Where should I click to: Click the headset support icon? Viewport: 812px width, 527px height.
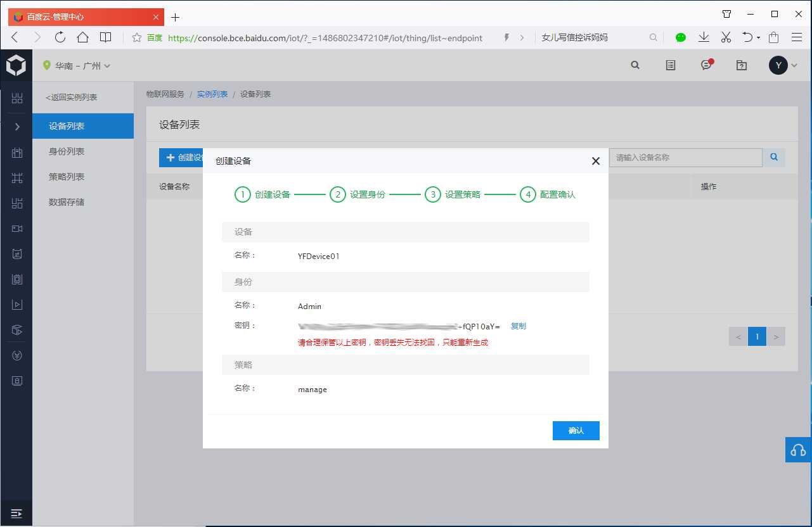pos(798,450)
